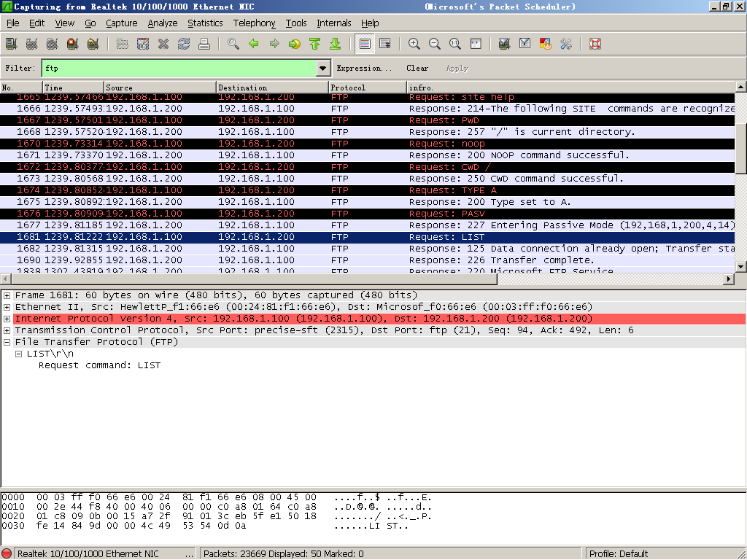Click the red capture status indicator icon

tap(7, 554)
